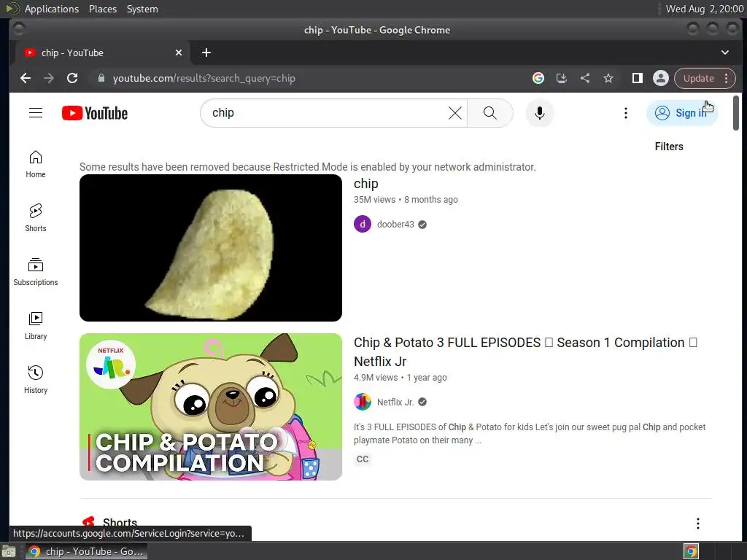Open the Shorts section three-dot menu

tap(698, 524)
